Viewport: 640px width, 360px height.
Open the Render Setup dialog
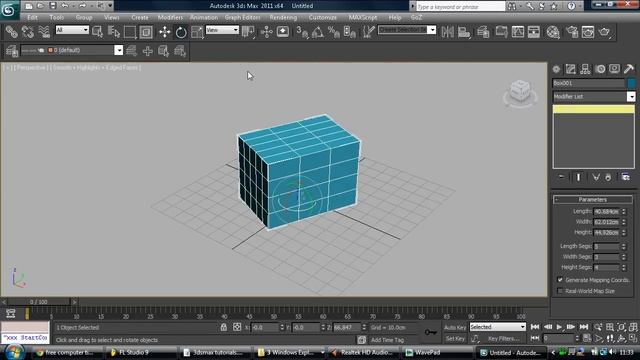click(x=572, y=32)
